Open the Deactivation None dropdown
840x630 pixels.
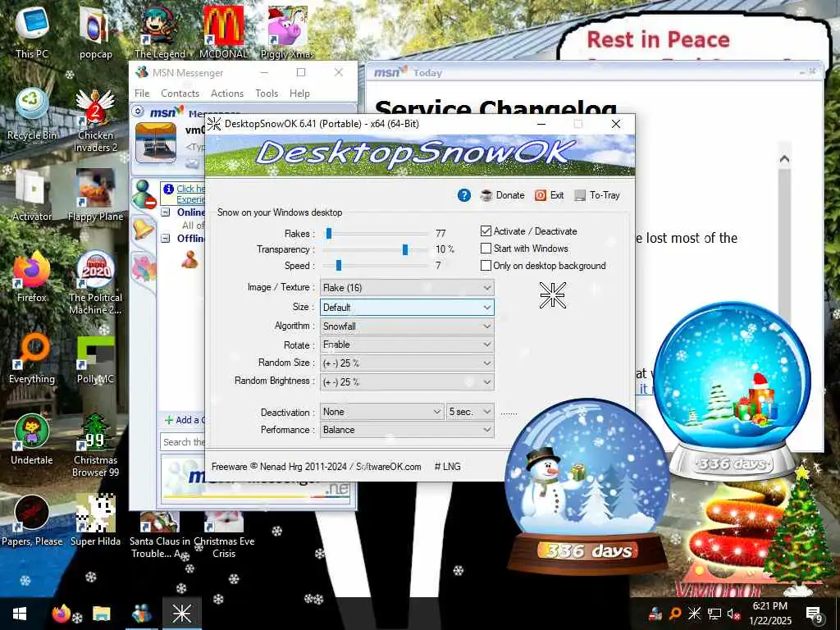click(381, 412)
